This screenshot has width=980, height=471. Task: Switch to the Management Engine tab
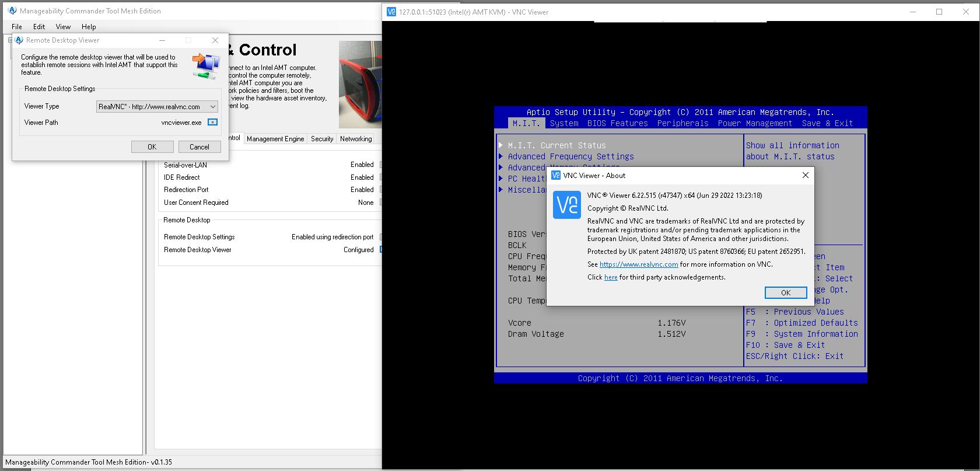[275, 139]
